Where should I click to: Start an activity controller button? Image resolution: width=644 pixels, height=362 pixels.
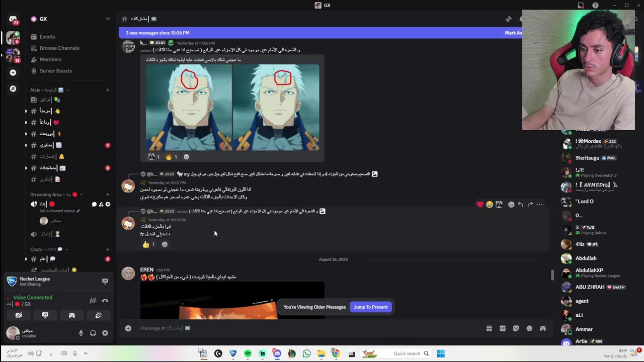tap(72, 315)
